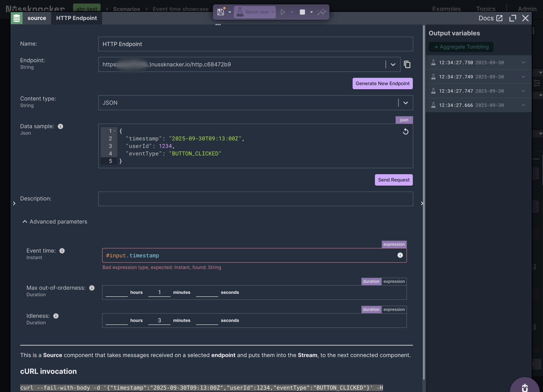Click the stop square icon in toolbar
The width and height of the screenshot is (543, 392).
pyautogui.click(x=302, y=12)
